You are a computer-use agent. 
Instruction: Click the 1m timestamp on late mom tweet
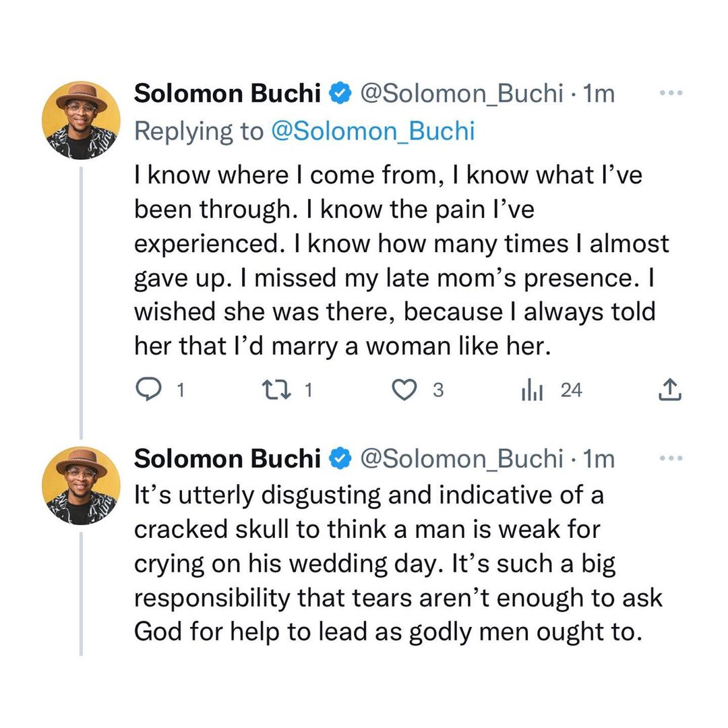tap(599, 94)
